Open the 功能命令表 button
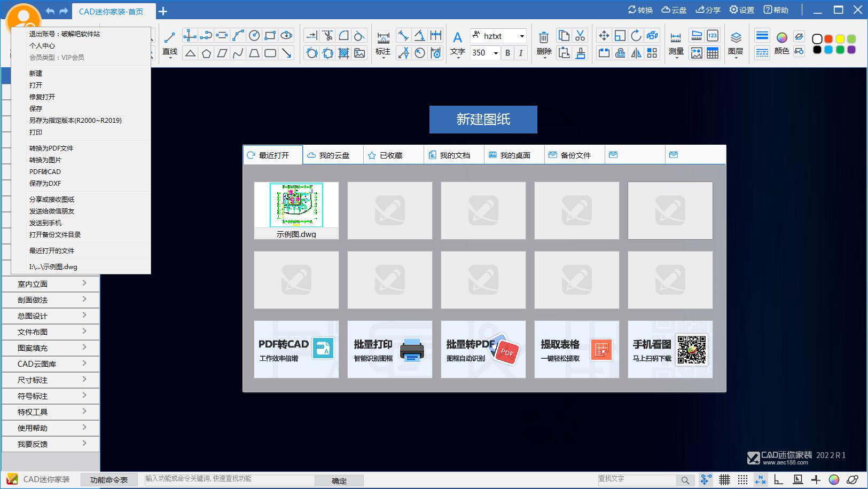 pos(109,479)
